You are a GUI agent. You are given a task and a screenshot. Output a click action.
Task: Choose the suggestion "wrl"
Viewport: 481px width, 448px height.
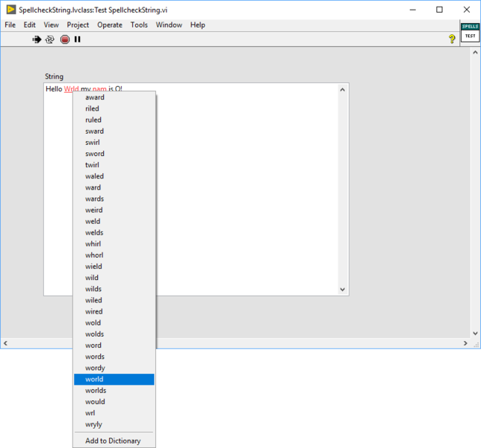[114, 413]
